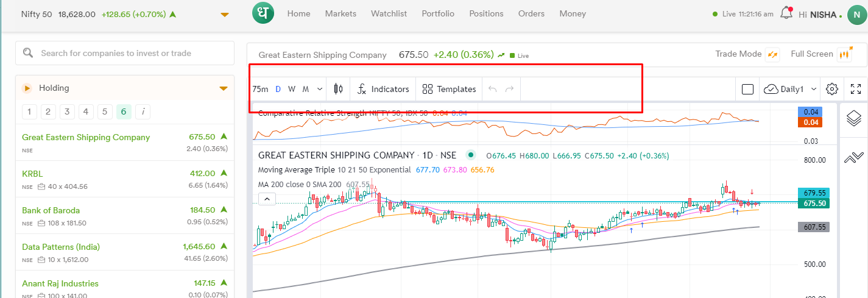Open chart Templates menu
Image resolution: width=868 pixels, height=298 pixels.
(449, 89)
